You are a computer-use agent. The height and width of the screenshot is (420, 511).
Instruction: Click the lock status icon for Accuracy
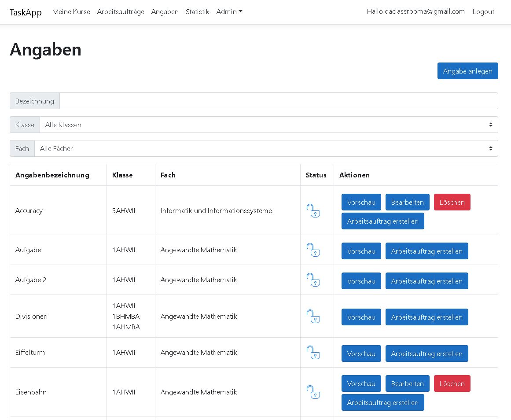pos(313,210)
